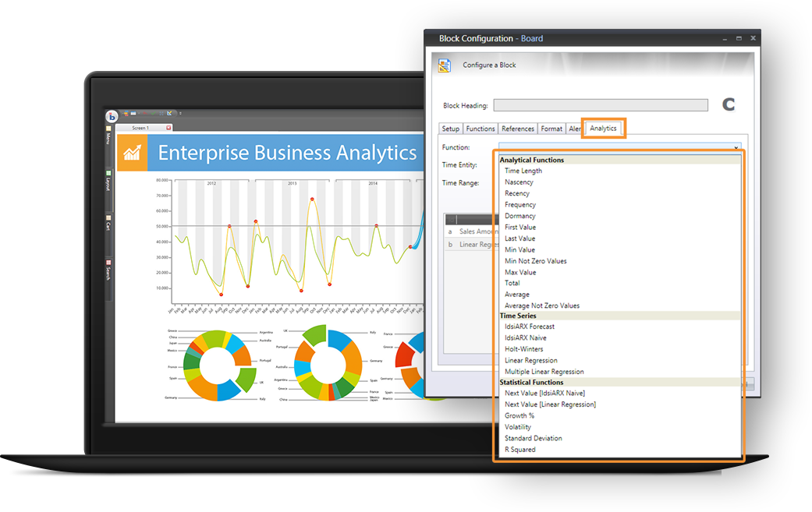Select Holt-Winters from the function list
The height and width of the screenshot is (512, 812).
point(523,349)
